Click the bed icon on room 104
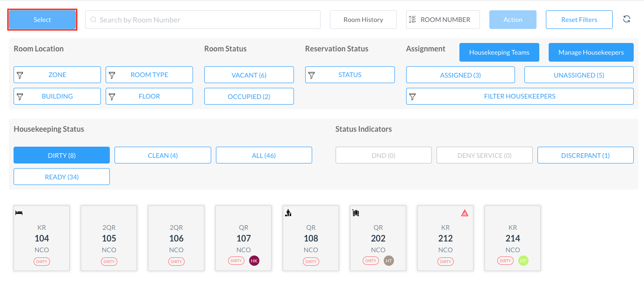The width and height of the screenshot is (644, 284). [19, 213]
